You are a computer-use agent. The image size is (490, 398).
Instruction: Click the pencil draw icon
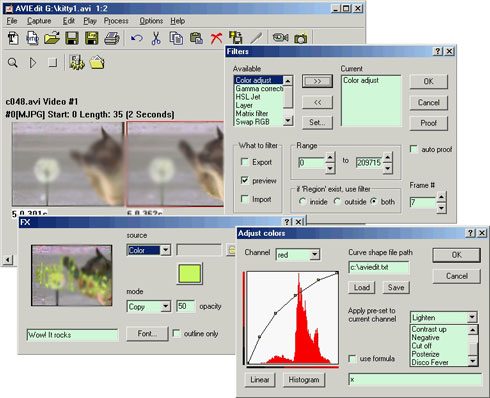(x=256, y=38)
